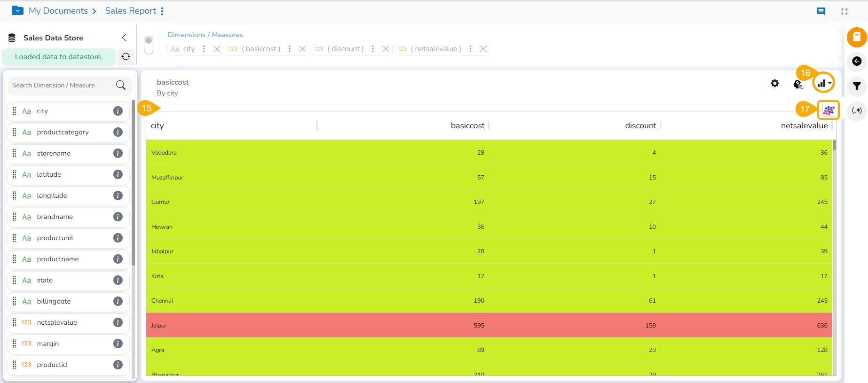Image resolution: width=868 pixels, height=383 pixels.
Task: Click the Jaipur row cell
Action: coord(159,325)
